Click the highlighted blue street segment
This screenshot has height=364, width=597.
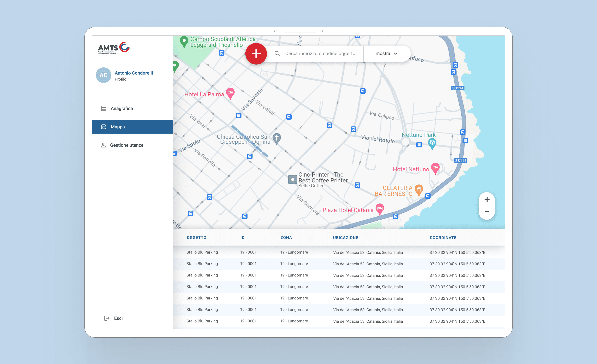[x=250, y=141]
